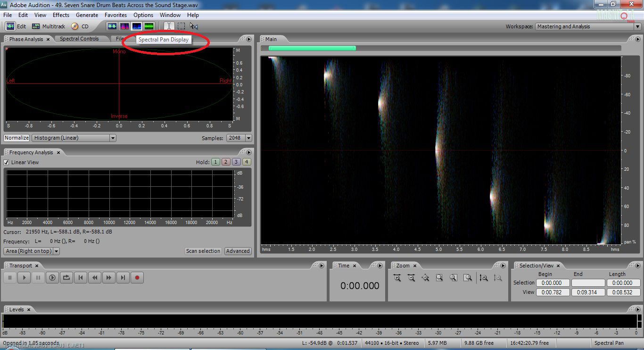Go to beginning or previous marker
The width and height of the screenshot is (644, 350).
coord(81,278)
